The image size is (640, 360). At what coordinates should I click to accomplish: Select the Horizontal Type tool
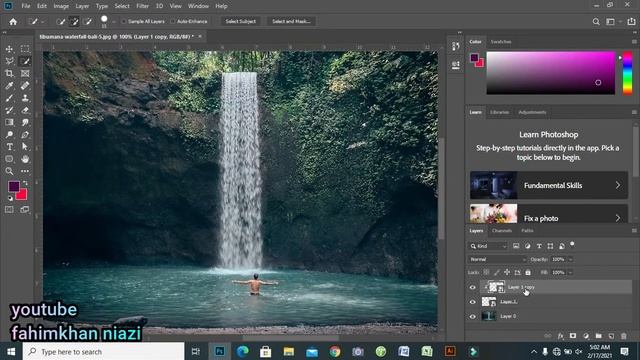click(9, 147)
